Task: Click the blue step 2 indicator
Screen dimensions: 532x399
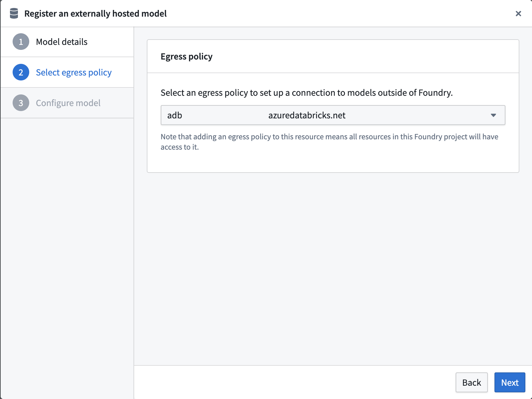Action: click(x=21, y=72)
